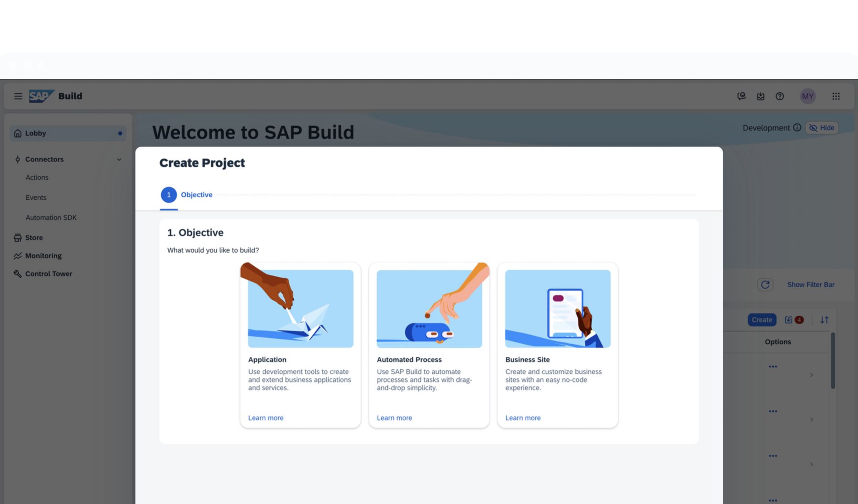The image size is (858, 504).
Task: Open the app launcher grid icon
Action: point(836,96)
